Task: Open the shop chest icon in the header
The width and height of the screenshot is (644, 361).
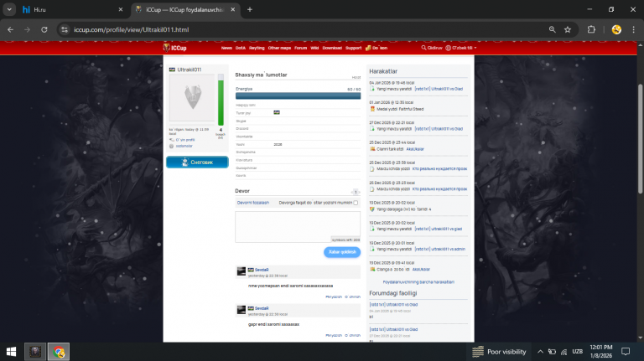Action: [368, 48]
